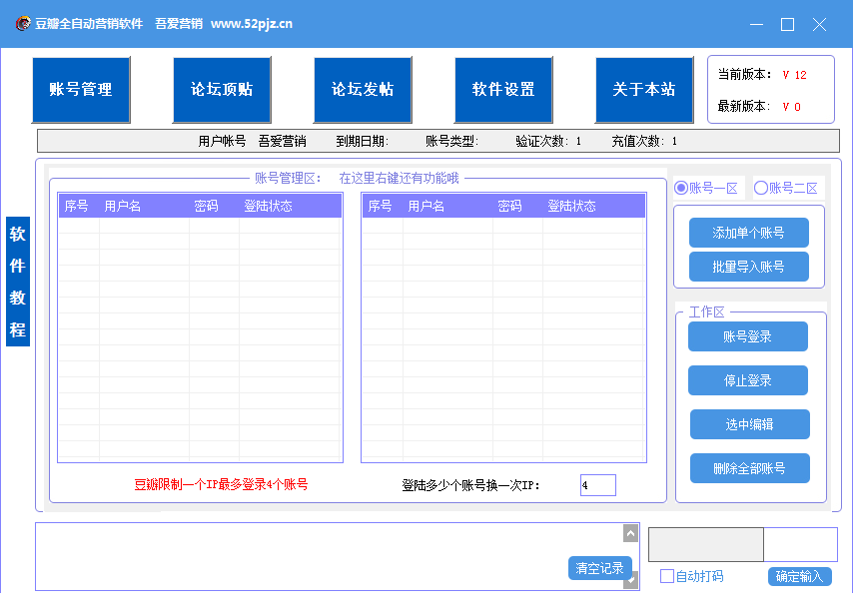Viewport: 853px width, 616px height.
Task: Click the 充值次数 label
Action: 637,142
